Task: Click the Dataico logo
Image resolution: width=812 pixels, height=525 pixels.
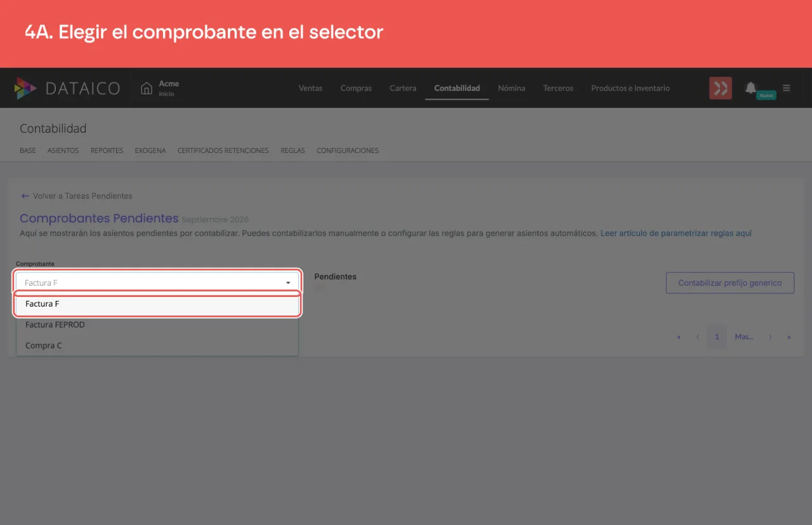Action: 67,88
